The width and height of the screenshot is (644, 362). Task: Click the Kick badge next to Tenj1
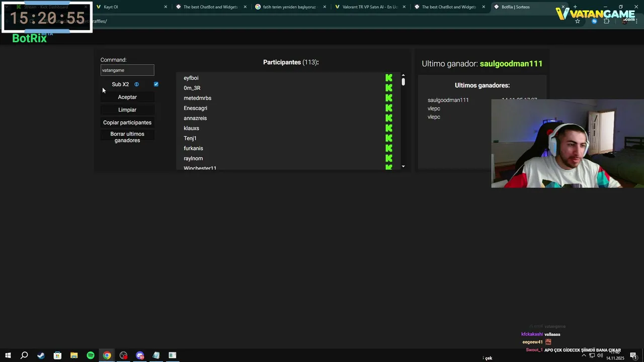coord(389,138)
